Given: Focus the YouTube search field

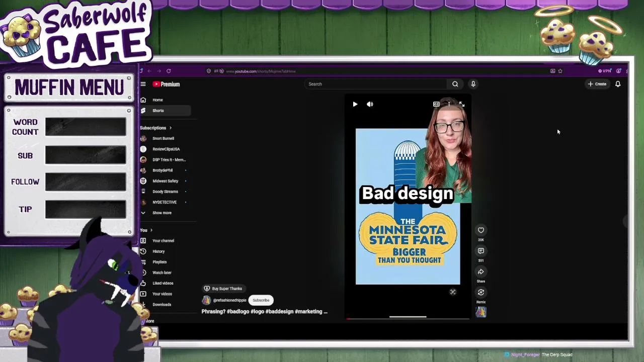Looking at the screenshot, I should pos(376,84).
